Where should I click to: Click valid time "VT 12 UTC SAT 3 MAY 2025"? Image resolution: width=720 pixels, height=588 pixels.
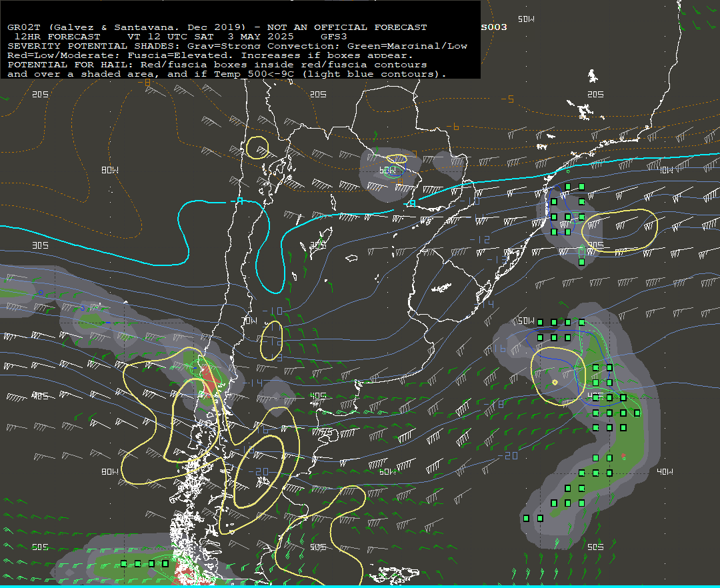[211, 37]
